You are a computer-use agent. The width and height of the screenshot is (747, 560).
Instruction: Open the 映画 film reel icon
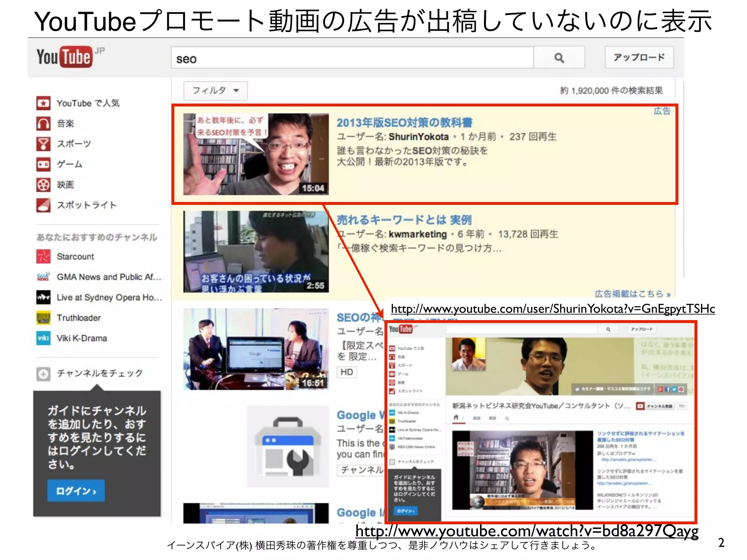(x=43, y=185)
